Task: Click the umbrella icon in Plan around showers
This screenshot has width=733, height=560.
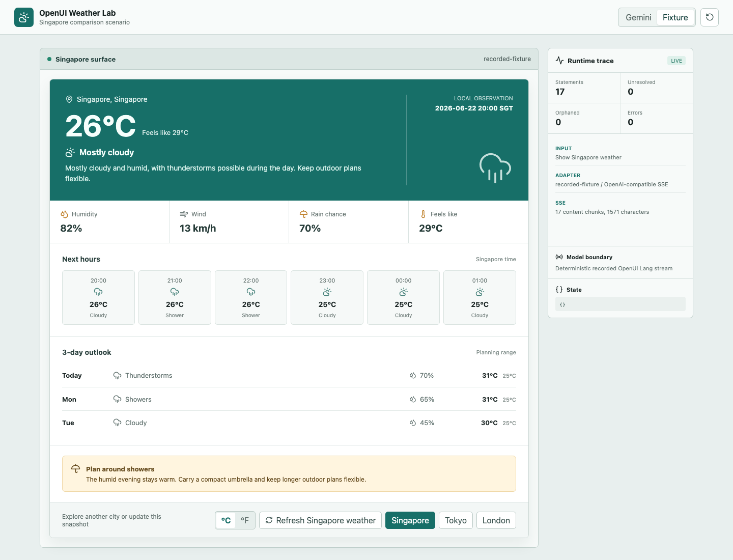Action: 75,469
